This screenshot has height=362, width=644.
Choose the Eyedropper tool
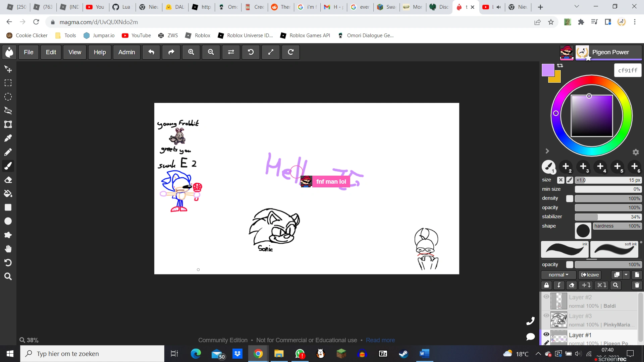coord(8,138)
